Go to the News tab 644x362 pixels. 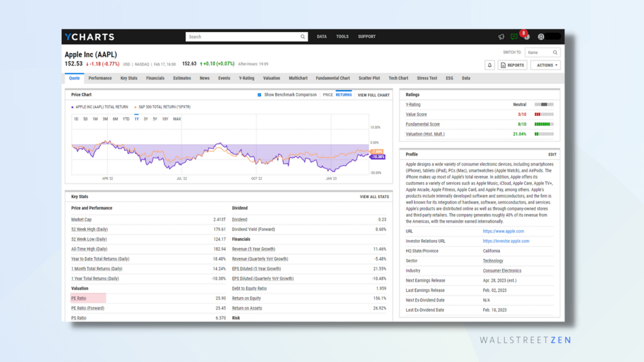(x=204, y=78)
